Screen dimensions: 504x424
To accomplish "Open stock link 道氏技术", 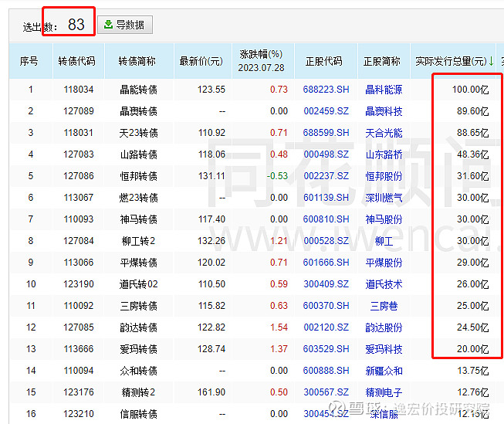I will pyautogui.click(x=384, y=284).
